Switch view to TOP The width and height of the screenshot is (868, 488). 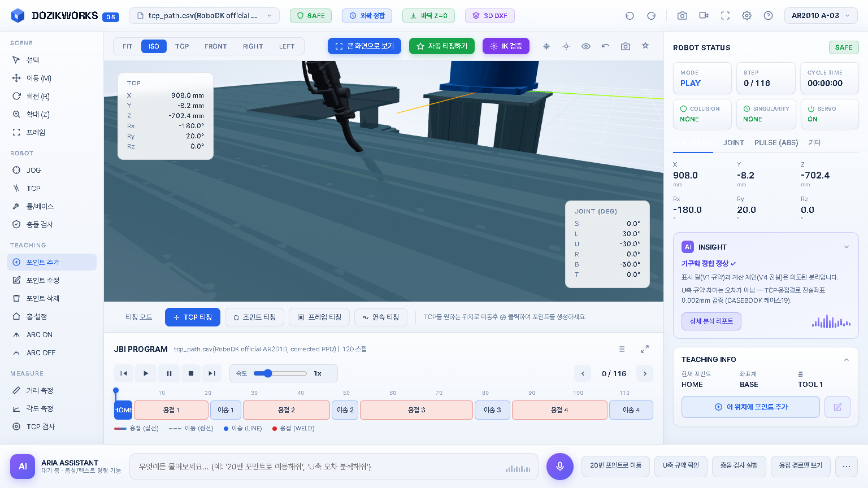(x=182, y=46)
